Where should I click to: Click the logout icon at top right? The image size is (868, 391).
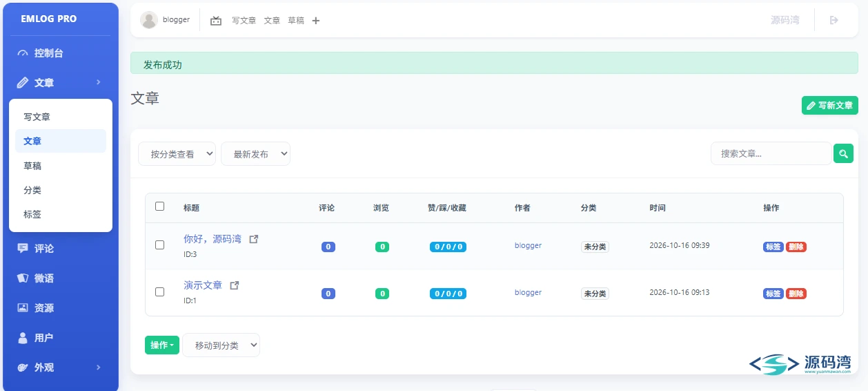point(834,21)
